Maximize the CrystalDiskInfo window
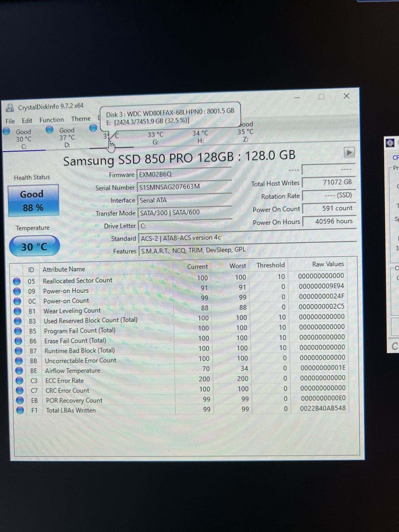The image size is (399, 532). click(321, 97)
